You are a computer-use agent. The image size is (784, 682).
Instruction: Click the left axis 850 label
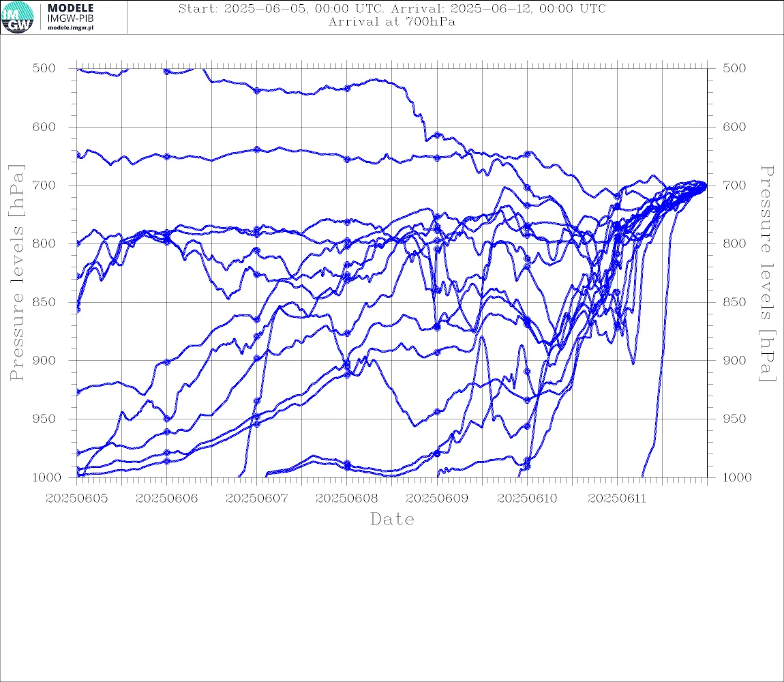[x=44, y=302]
